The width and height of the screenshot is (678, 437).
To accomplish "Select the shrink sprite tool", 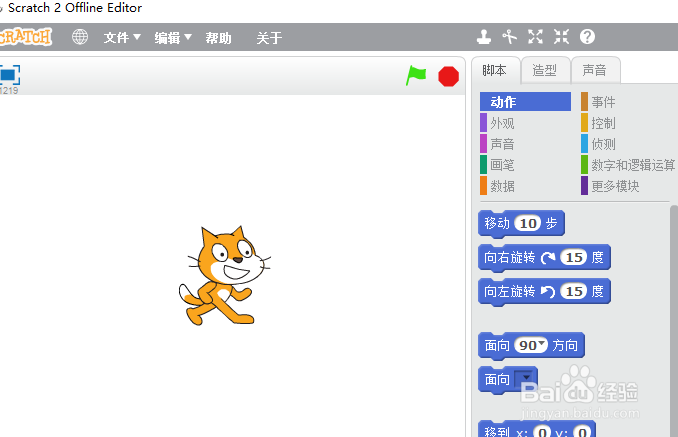I will pos(561,37).
